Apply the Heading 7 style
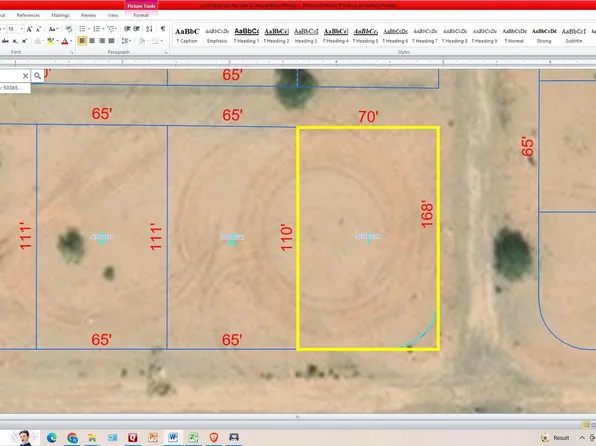 [425, 35]
